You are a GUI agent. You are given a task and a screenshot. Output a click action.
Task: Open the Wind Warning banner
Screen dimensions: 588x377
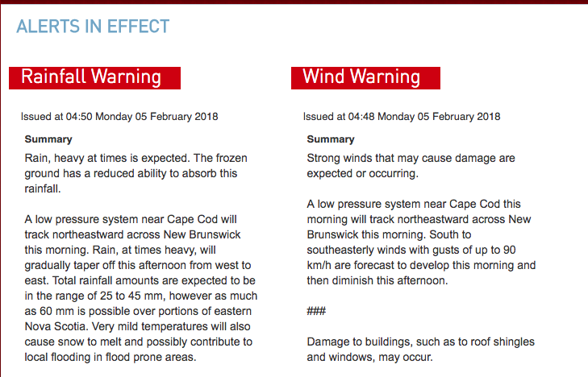(x=365, y=77)
